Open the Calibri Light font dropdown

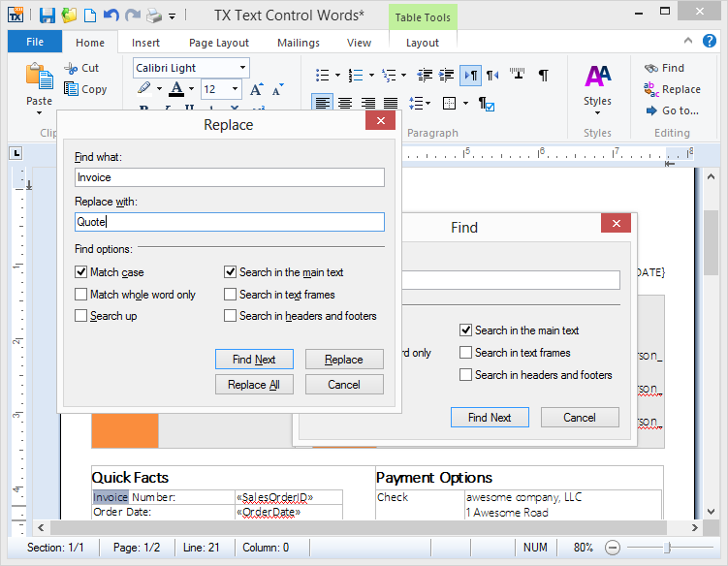242,68
